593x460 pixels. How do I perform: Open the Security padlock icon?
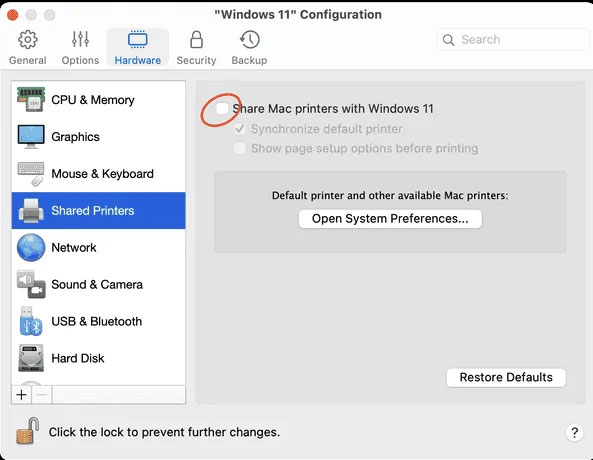coord(196,40)
